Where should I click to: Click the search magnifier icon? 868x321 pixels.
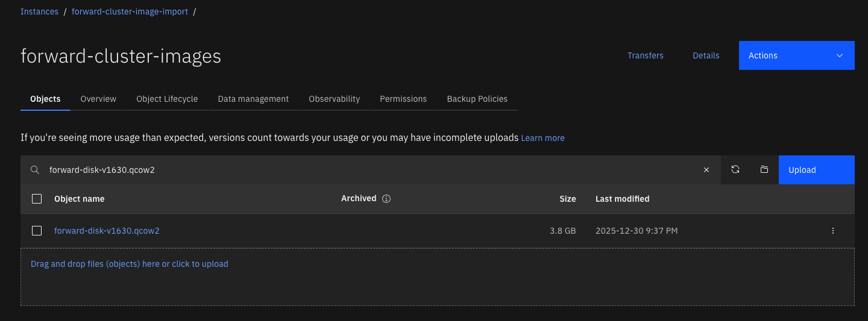point(35,170)
